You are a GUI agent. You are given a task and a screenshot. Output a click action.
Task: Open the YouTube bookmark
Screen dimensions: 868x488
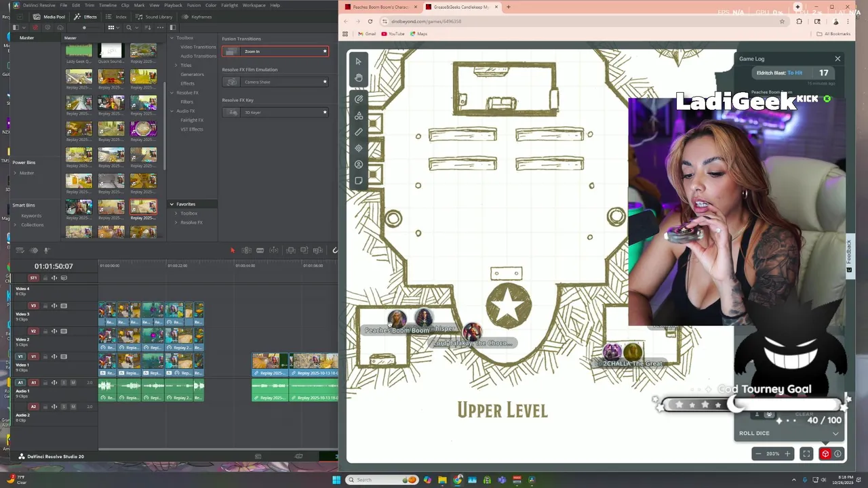(x=393, y=34)
